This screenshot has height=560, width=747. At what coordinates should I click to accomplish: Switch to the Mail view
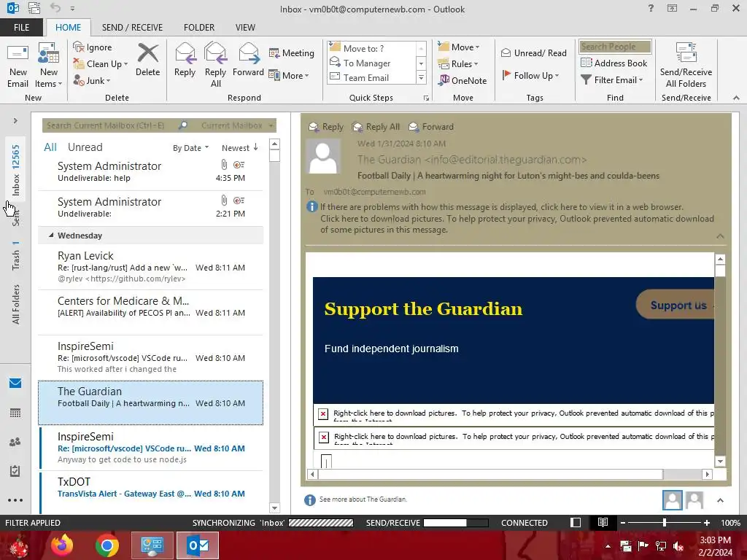pyautogui.click(x=15, y=384)
